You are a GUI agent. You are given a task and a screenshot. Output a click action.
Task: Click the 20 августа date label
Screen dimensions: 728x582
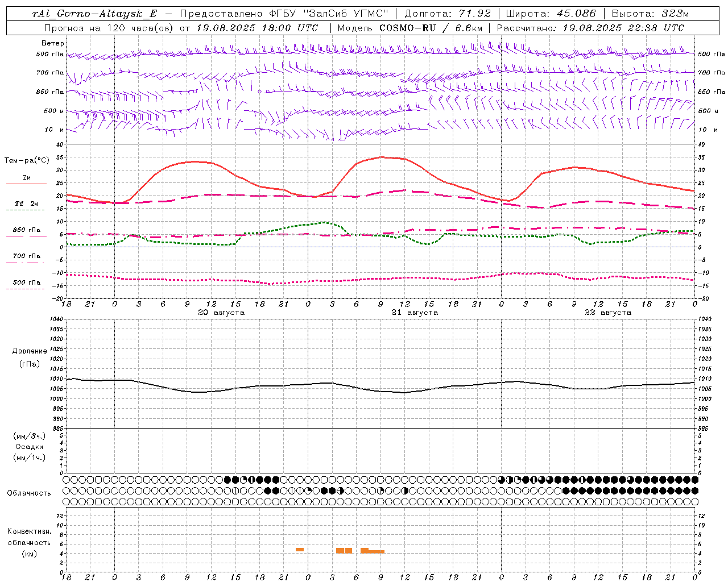(221, 313)
